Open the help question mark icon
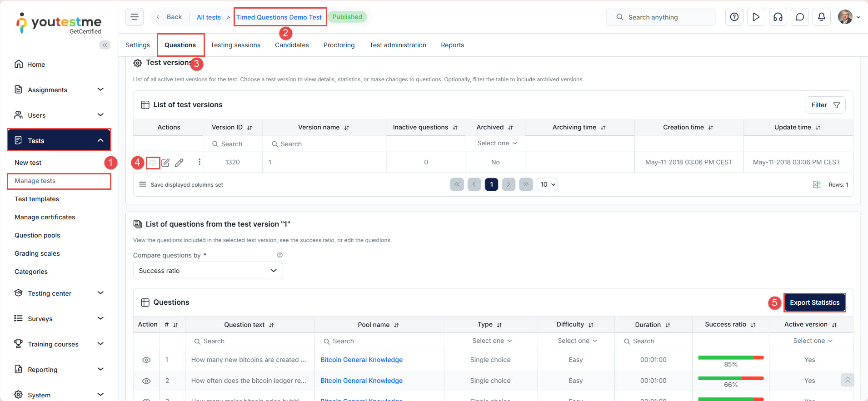 tap(734, 17)
